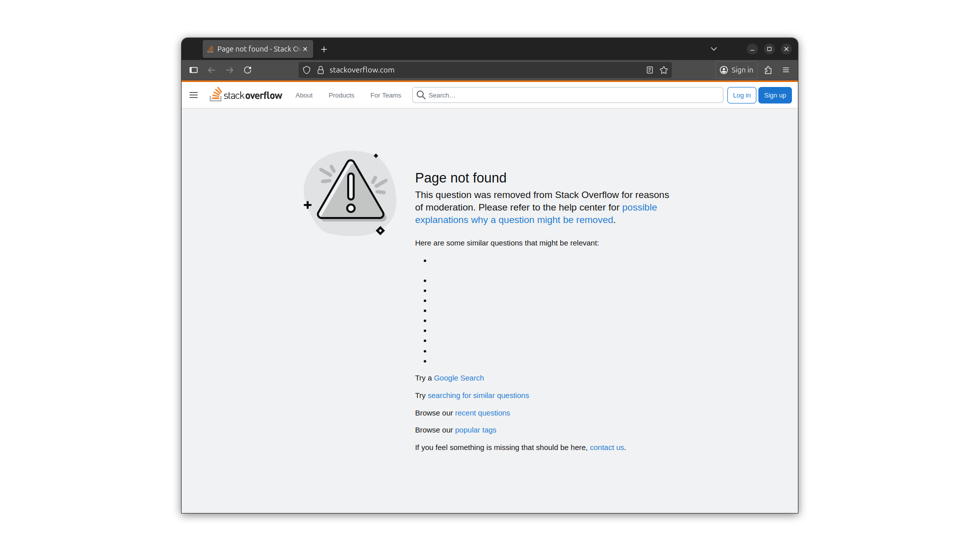Open the Firefox extensions puzzle icon
980x551 pixels.
pos(768,70)
